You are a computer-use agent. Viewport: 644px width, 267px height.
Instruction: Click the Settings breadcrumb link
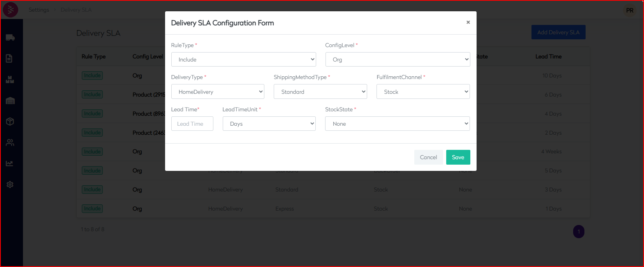coord(39,10)
